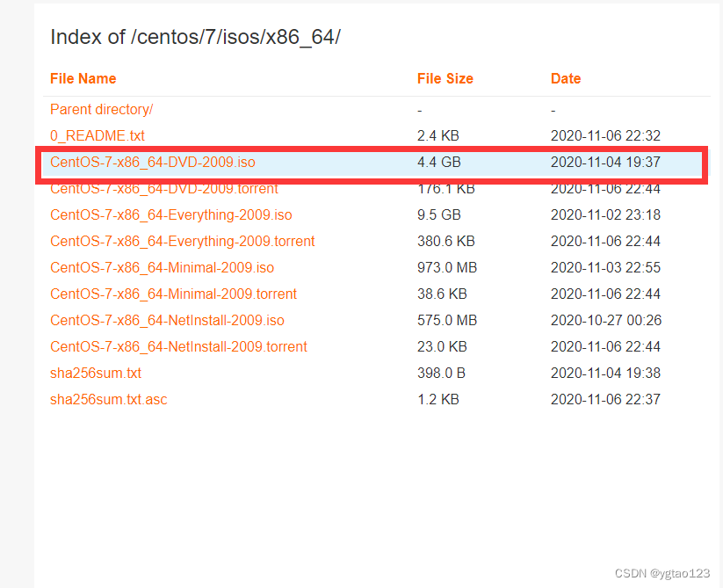
Task: Select the date 2020-11-02 23:18
Action: [x=605, y=215]
